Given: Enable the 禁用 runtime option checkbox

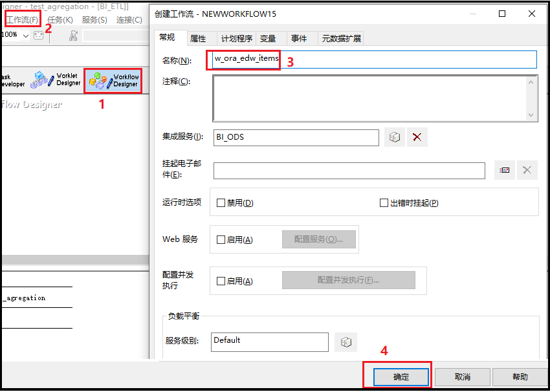Looking at the screenshot, I should [221, 202].
